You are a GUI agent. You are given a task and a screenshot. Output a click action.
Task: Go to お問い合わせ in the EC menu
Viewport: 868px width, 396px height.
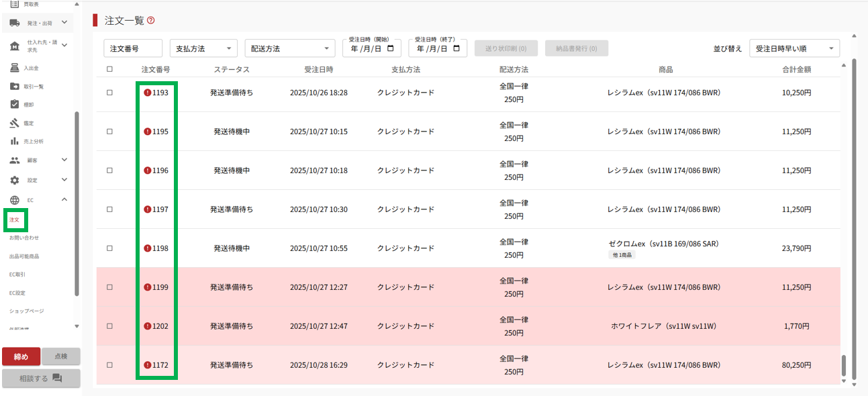pyautogui.click(x=24, y=238)
